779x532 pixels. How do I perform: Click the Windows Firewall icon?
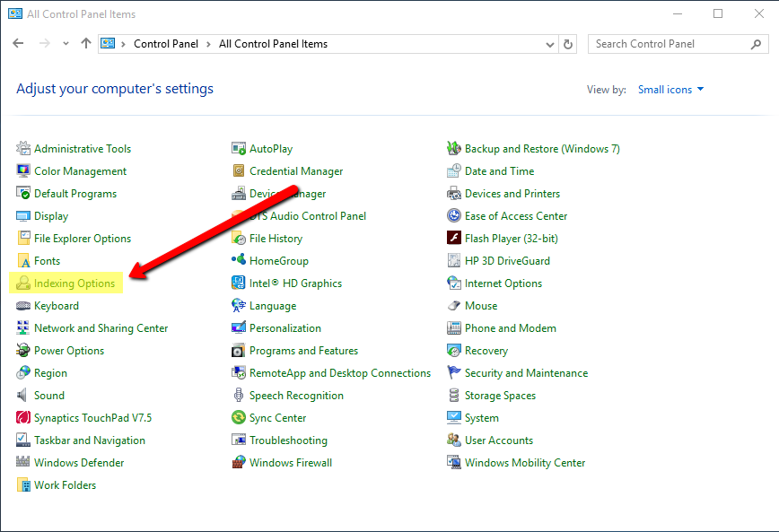click(239, 462)
